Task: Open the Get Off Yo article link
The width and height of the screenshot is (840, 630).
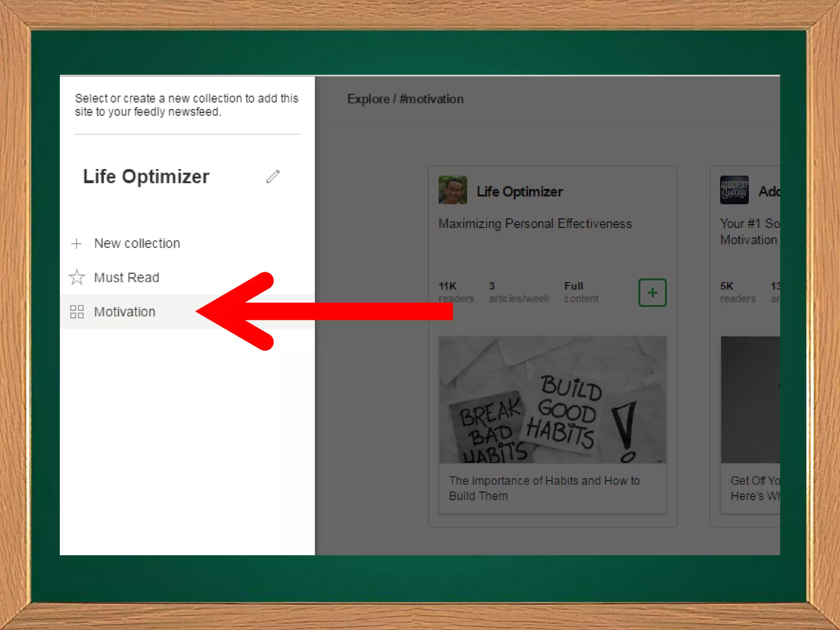Action: pos(755,488)
